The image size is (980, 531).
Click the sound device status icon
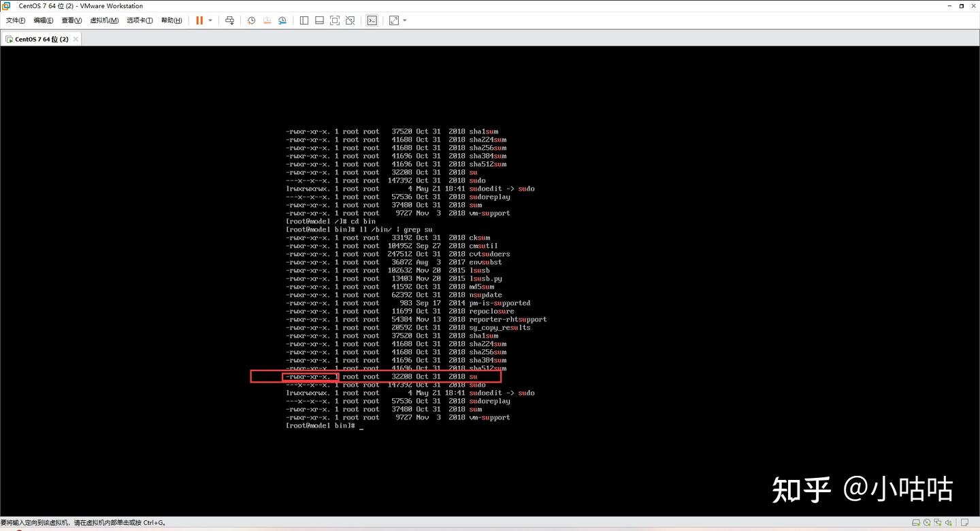948,521
